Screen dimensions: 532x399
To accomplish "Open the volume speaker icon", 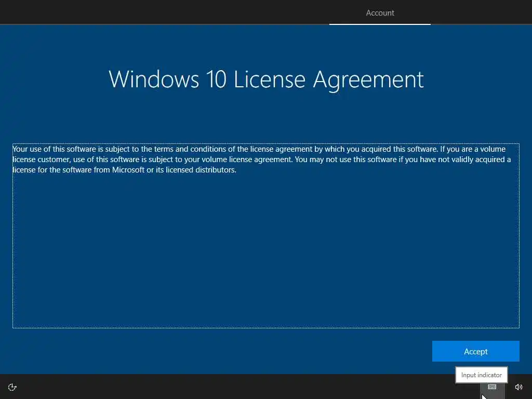I will pos(518,387).
